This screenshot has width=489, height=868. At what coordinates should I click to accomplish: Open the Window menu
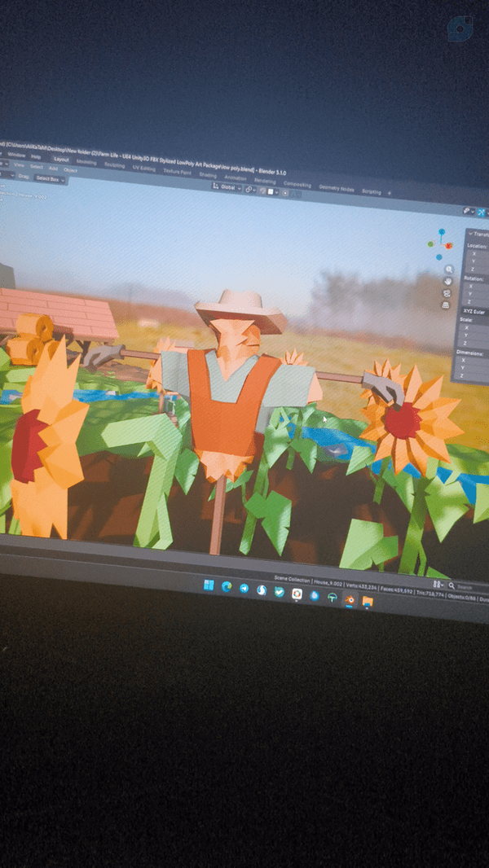click(16, 155)
